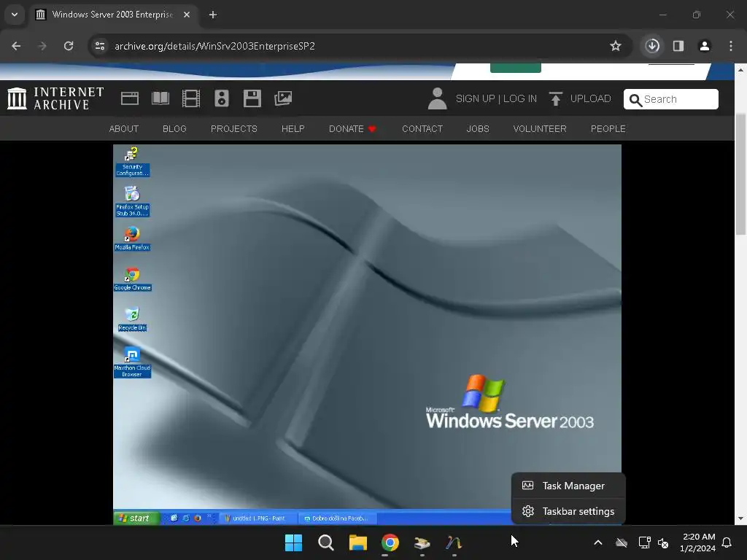Open the Software floppy disk icon

coord(252,98)
